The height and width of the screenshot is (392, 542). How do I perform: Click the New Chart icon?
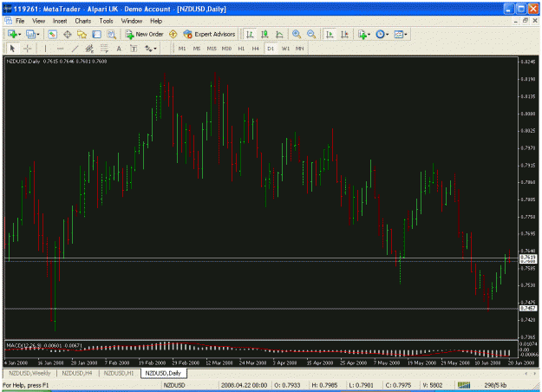point(12,34)
